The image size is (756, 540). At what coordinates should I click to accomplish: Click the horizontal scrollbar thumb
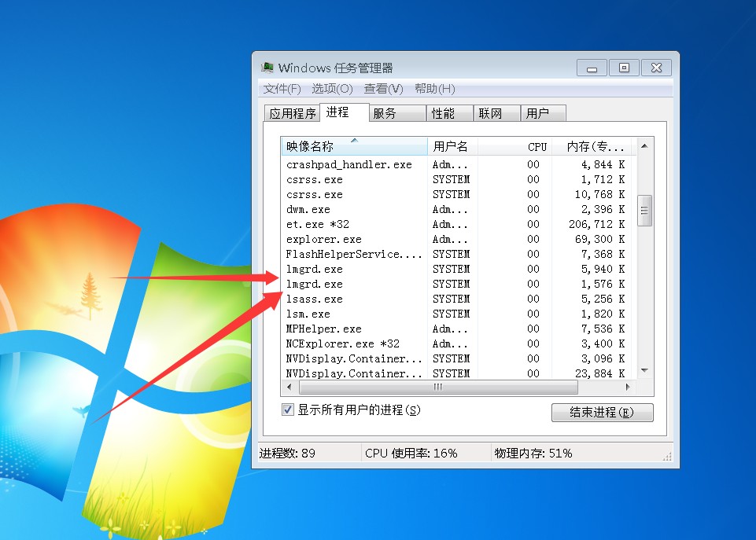tap(438, 388)
